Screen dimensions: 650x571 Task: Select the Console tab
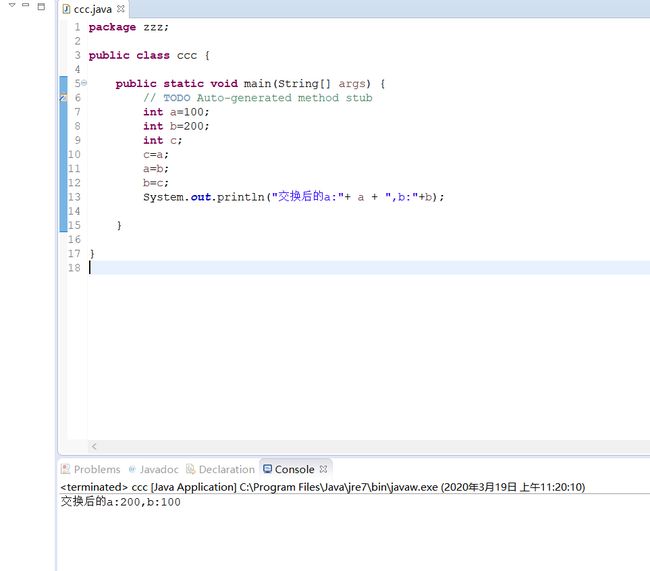[294, 469]
